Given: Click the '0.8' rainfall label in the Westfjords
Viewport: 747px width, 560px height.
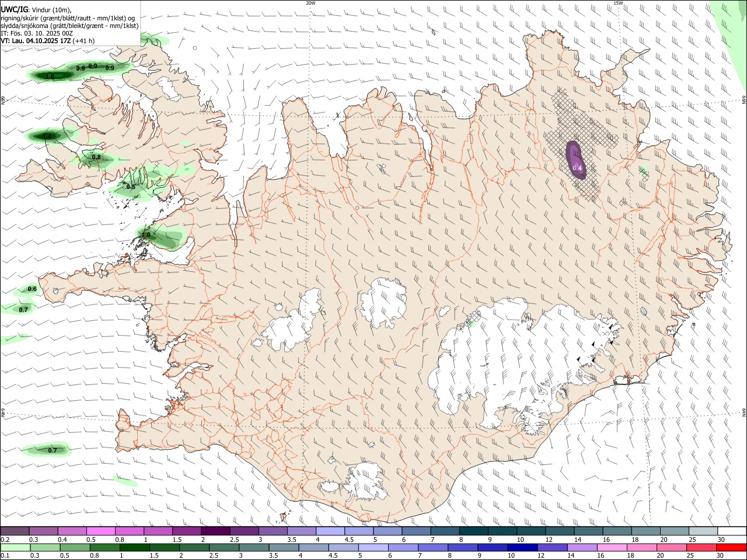Looking at the screenshot, I should click(x=96, y=157).
